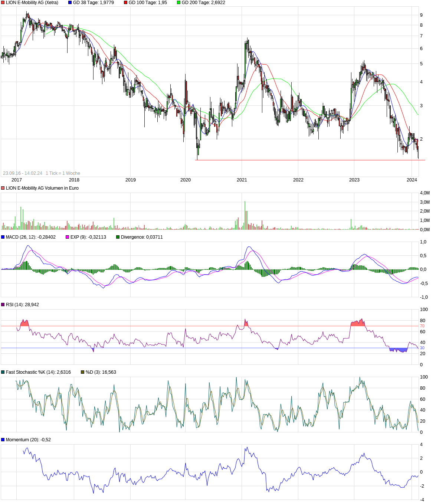Click the 2020 year label on the axis
This screenshot has width=436, height=504.
click(x=186, y=180)
